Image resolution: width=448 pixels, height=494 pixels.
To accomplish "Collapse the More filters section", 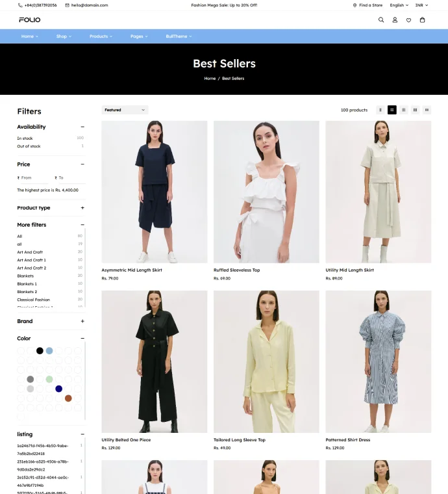I will coord(82,225).
